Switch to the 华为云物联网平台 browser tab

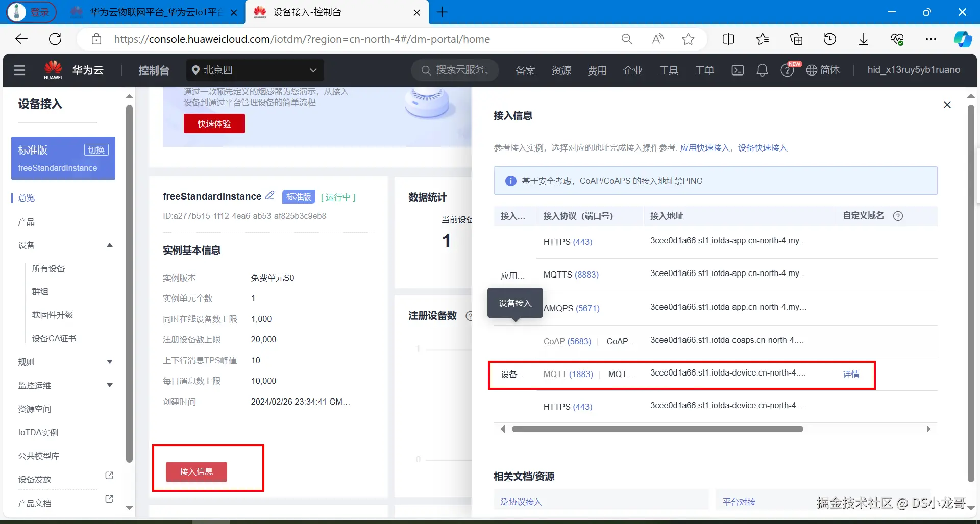155,12
